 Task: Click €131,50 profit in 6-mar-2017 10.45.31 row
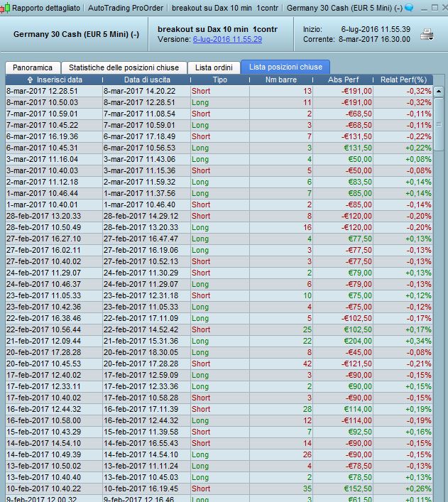[358, 148]
